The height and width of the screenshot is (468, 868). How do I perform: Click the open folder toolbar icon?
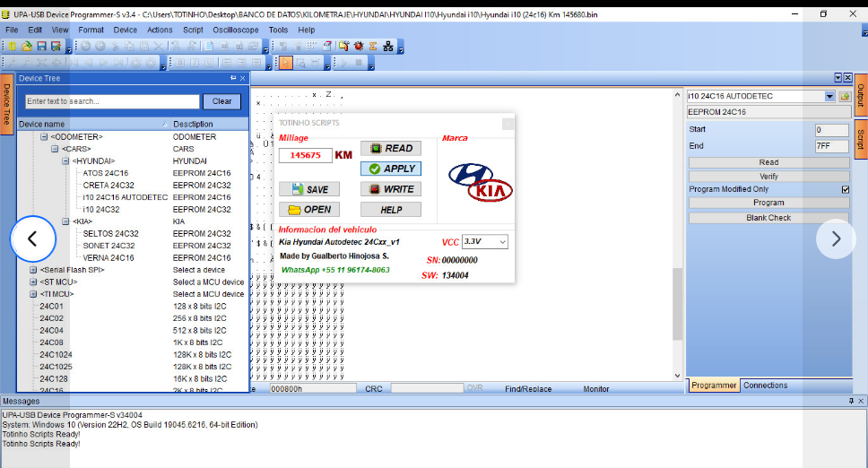(27, 46)
